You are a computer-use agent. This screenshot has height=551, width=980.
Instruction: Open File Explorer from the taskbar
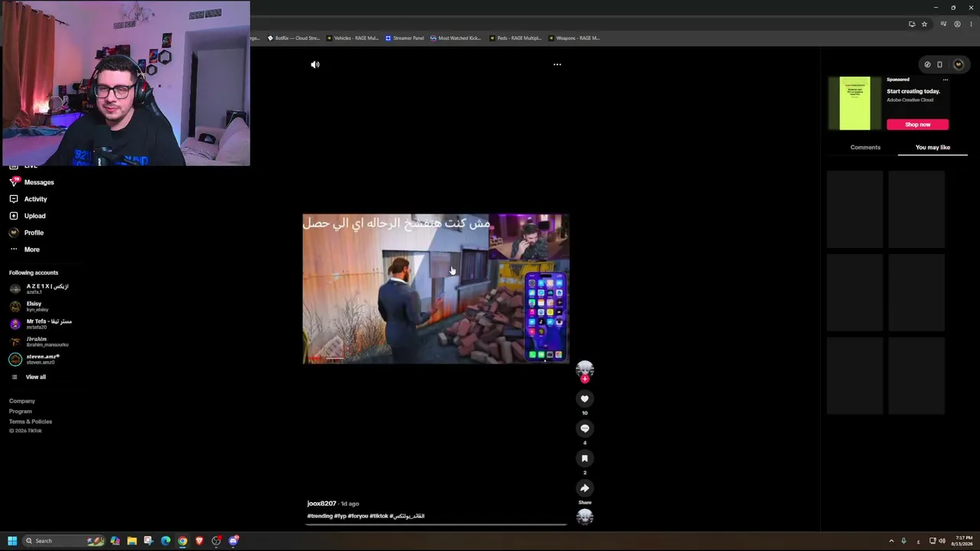tap(132, 541)
